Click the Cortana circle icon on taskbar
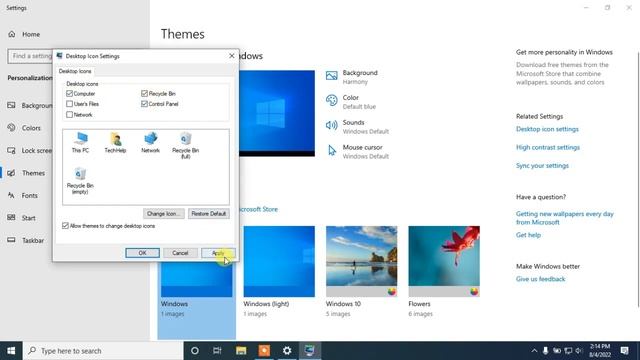Viewport: 640px width, 360px height. click(x=195, y=351)
